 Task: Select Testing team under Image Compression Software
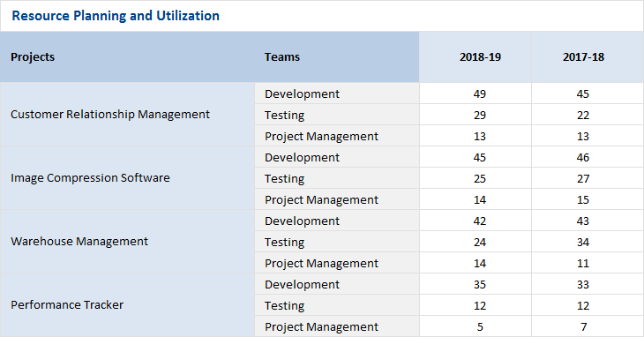337,178
